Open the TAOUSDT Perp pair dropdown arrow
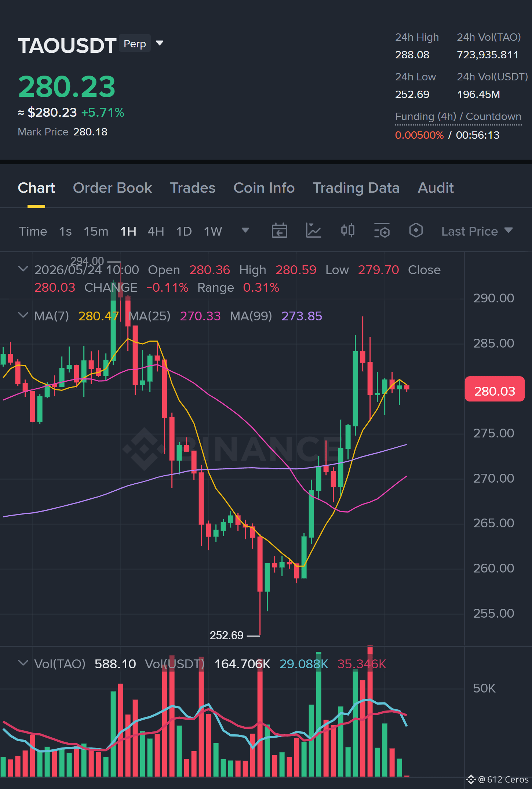This screenshot has height=789, width=532. (x=160, y=43)
